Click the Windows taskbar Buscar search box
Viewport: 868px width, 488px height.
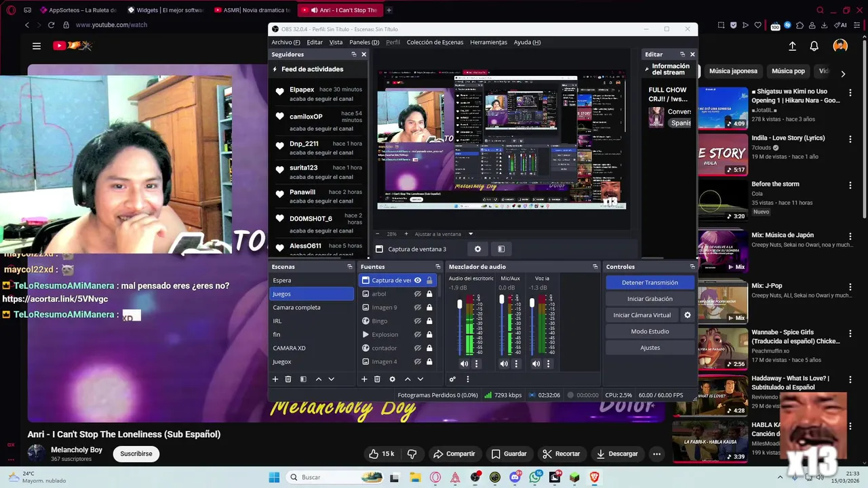(335, 477)
